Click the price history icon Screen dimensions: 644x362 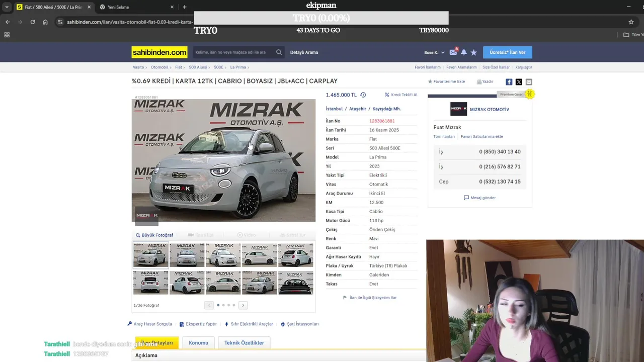tap(363, 95)
